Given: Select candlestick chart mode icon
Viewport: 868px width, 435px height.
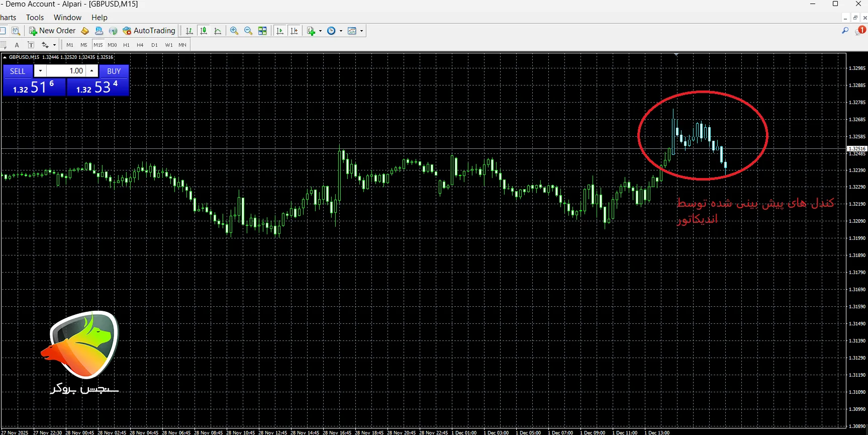Looking at the screenshot, I should pos(204,31).
